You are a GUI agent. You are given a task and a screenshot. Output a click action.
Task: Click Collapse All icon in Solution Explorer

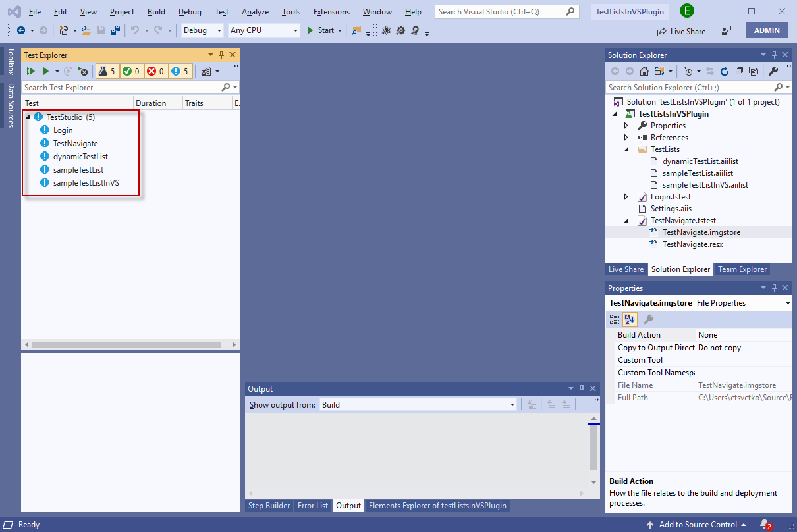(x=739, y=71)
